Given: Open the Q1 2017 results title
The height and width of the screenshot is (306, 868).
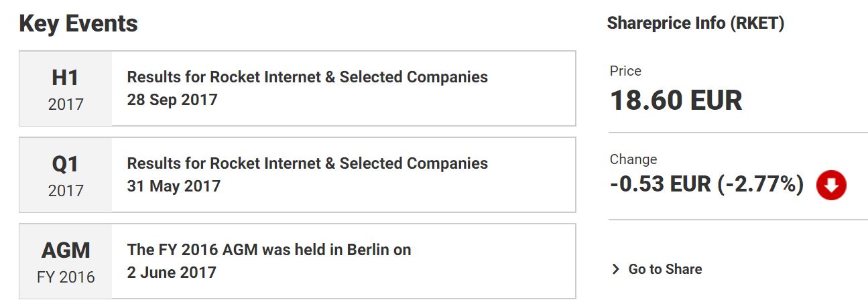Looking at the screenshot, I should click(x=307, y=163).
